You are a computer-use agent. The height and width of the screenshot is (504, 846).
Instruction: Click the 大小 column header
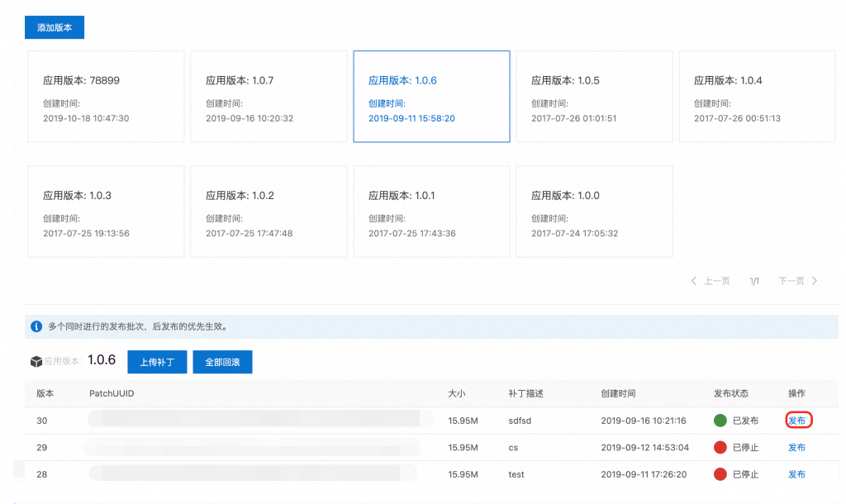[x=456, y=393]
